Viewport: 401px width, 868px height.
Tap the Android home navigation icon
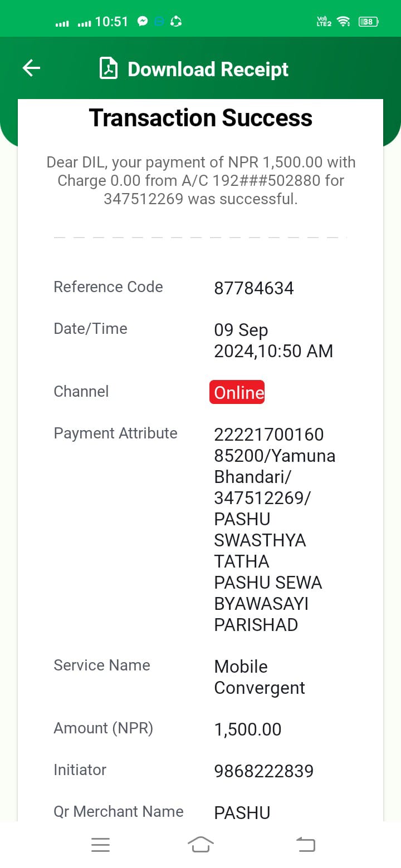pos(200,845)
